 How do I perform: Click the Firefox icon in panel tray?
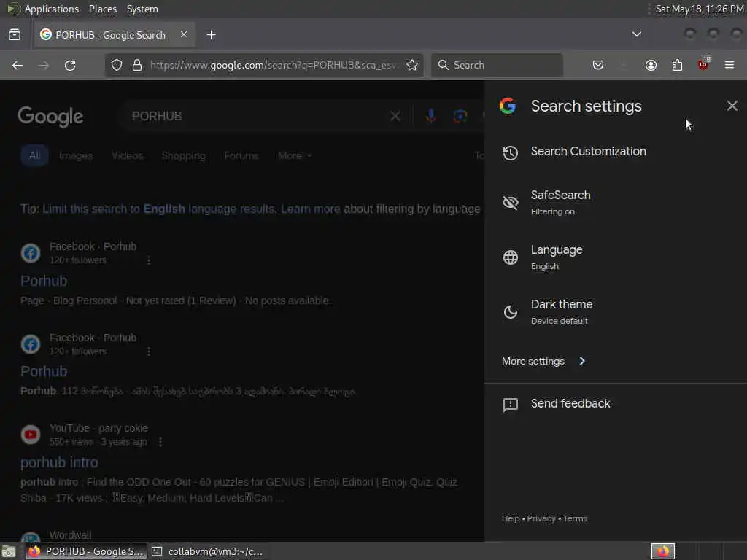[662, 551]
